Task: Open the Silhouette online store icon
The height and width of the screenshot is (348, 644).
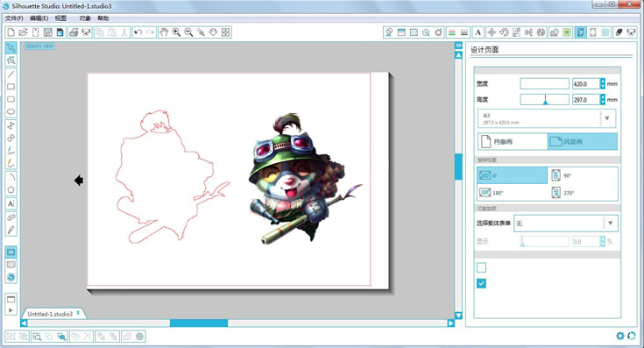Action: 11,277
